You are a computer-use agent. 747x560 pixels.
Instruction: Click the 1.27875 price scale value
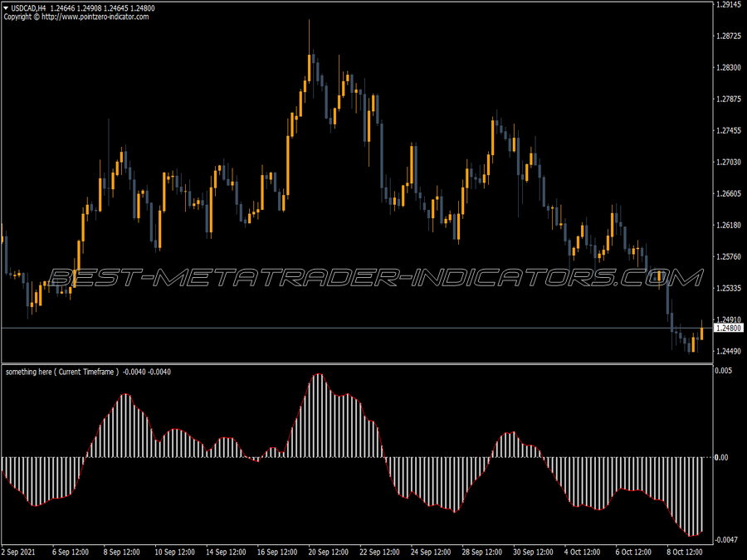tap(729, 99)
